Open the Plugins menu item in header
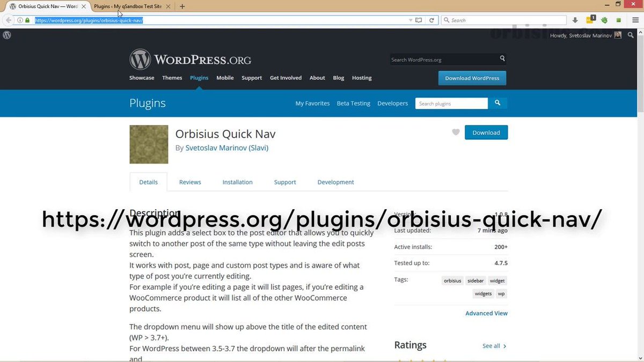This screenshot has height=362, width=644. (x=199, y=78)
